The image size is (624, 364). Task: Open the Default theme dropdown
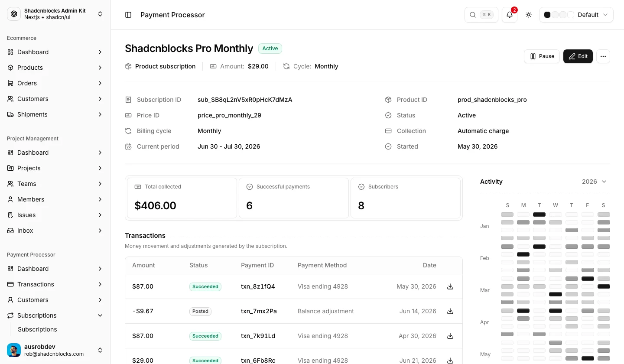[x=576, y=15]
